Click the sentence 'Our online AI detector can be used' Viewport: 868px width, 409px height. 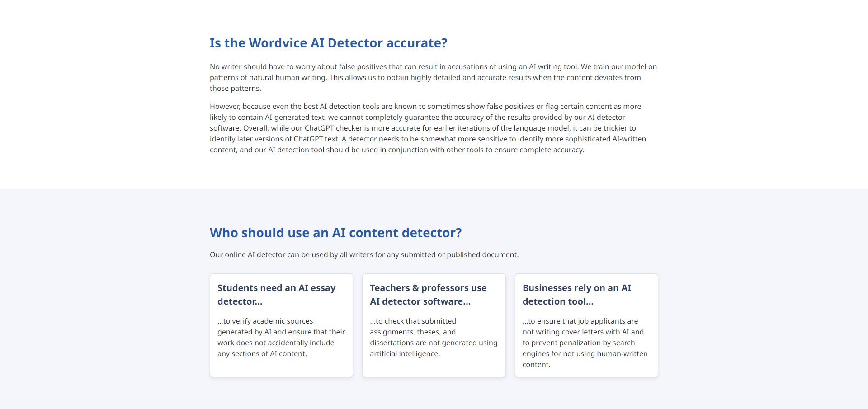click(x=364, y=254)
